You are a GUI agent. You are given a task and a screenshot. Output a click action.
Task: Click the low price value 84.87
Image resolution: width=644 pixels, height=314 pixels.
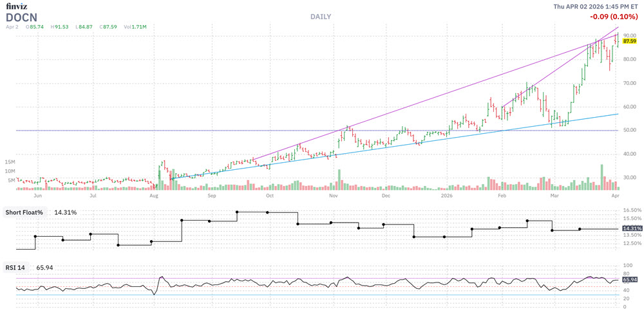pos(81,27)
